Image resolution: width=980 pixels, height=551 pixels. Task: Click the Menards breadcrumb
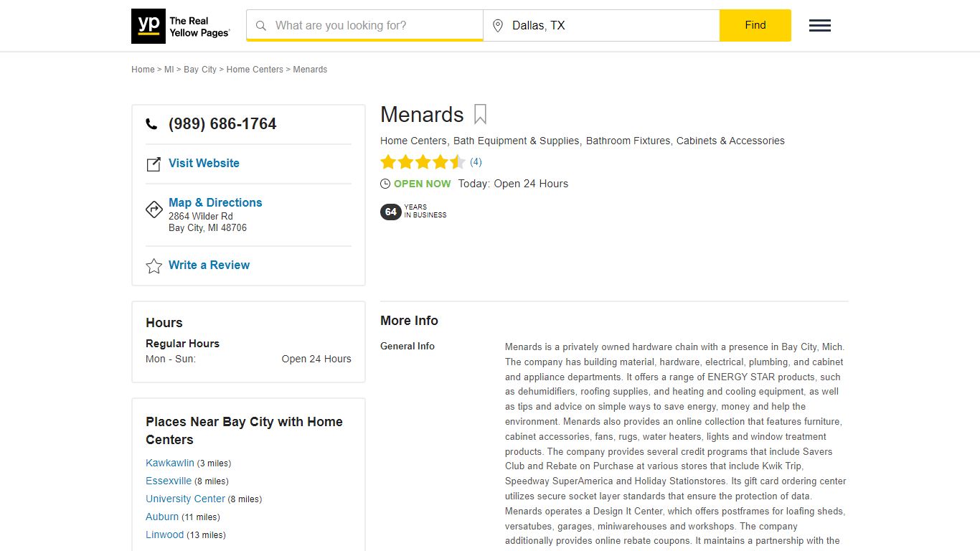310,70
